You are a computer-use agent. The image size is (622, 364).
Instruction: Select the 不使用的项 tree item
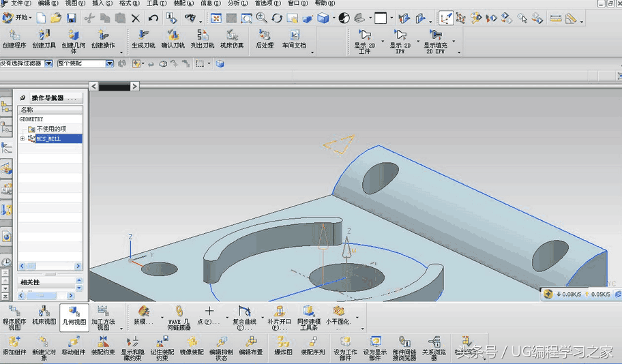click(x=51, y=129)
